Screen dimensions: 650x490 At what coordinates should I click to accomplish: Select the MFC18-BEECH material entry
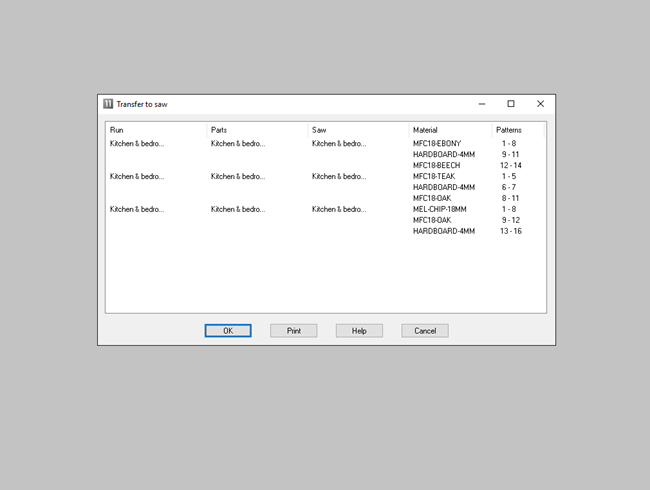(x=436, y=165)
